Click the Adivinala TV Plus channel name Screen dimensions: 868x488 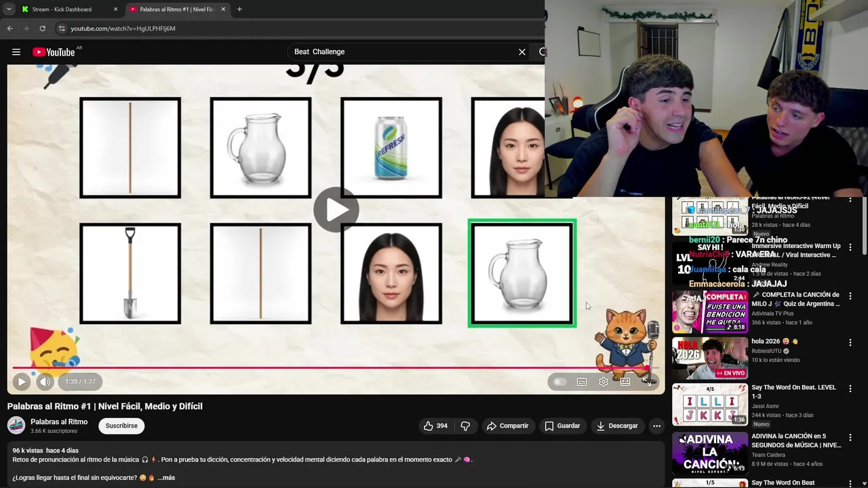point(772,314)
